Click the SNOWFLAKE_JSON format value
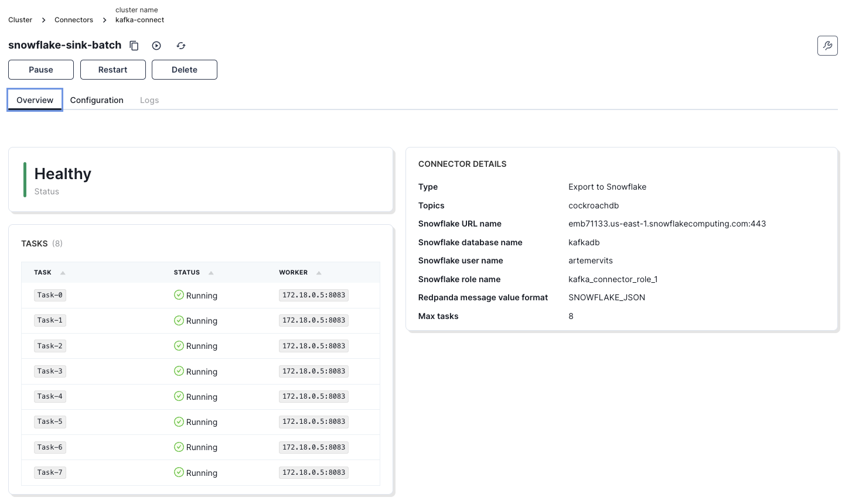The width and height of the screenshot is (842, 504). point(606,297)
